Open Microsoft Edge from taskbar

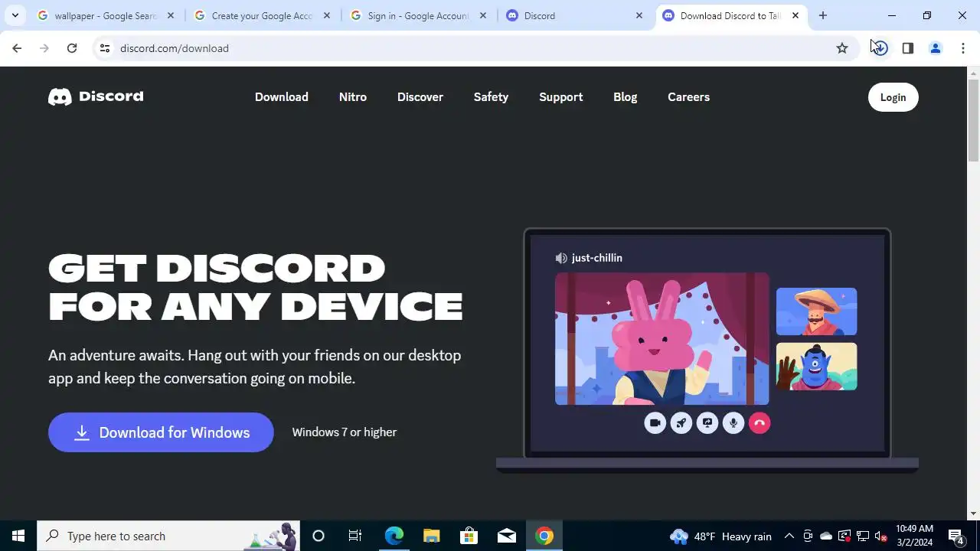[394, 536]
